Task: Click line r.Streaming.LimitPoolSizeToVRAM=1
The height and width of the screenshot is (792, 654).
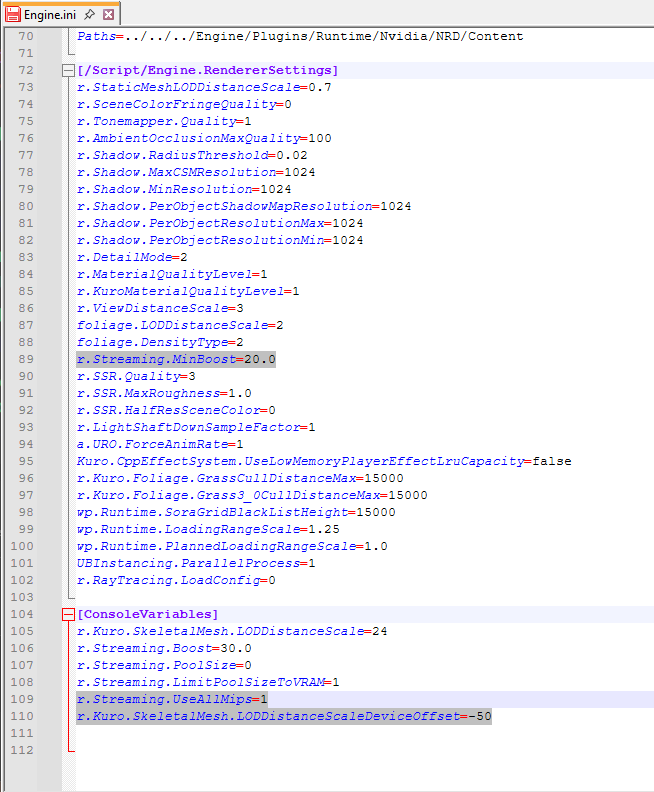Action: pos(208,682)
